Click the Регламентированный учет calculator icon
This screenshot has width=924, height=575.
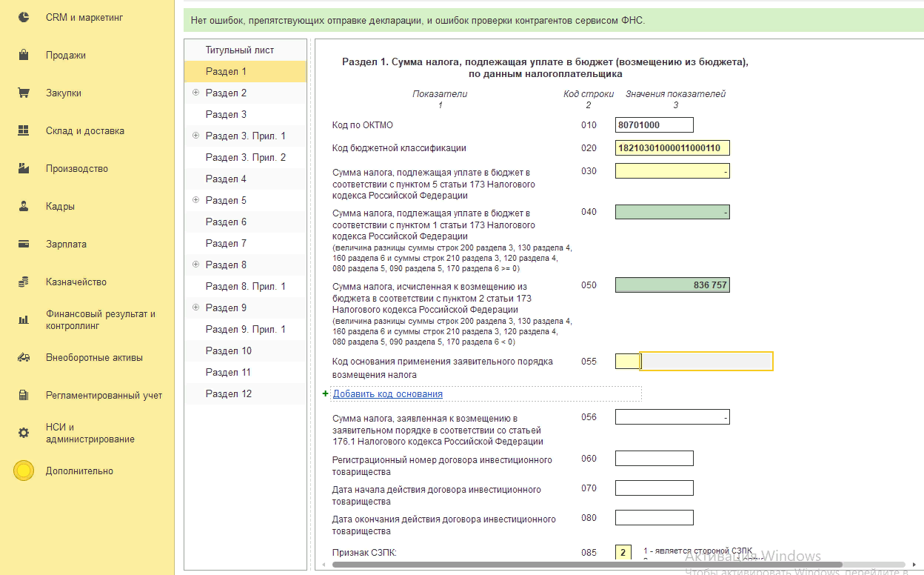(24, 395)
